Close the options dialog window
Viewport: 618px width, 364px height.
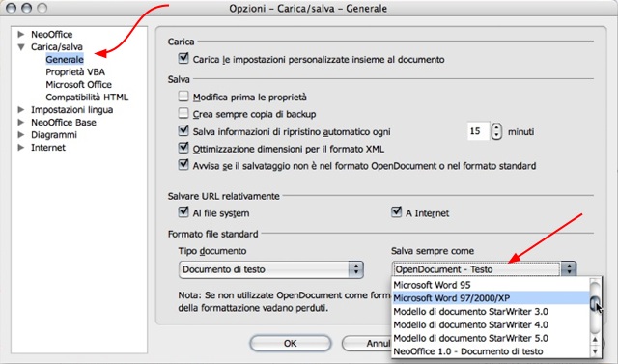(12, 8)
